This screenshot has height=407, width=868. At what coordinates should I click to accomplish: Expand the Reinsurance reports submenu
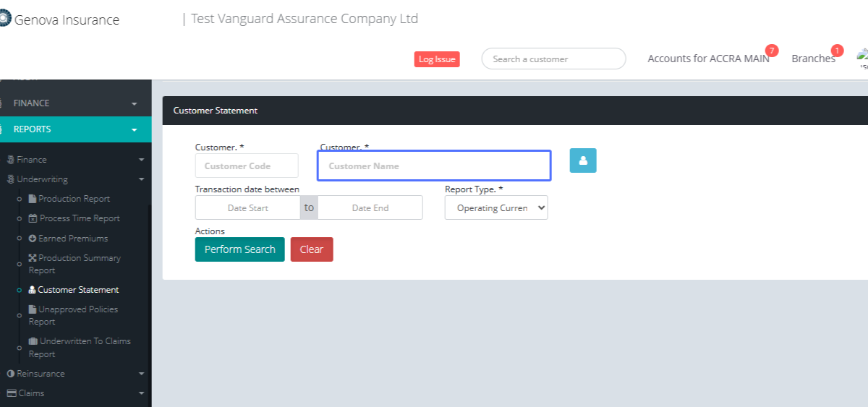pyautogui.click(x=75, y=374)
